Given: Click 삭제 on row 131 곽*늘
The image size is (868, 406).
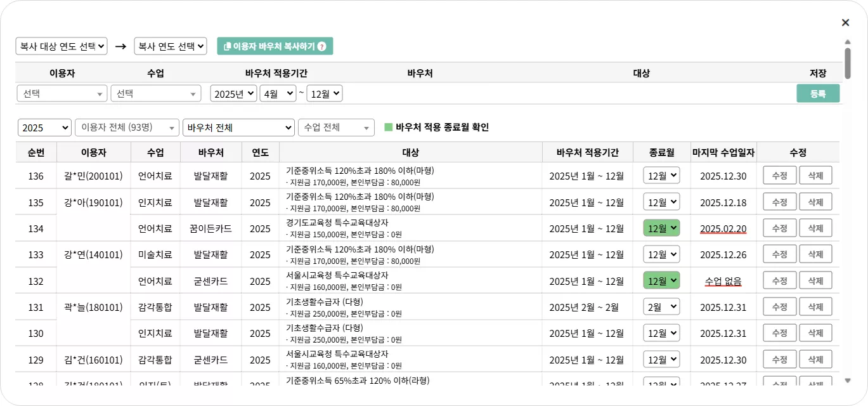Looking at the screenshot, I should pyautogui.click(x=815, y=306).
